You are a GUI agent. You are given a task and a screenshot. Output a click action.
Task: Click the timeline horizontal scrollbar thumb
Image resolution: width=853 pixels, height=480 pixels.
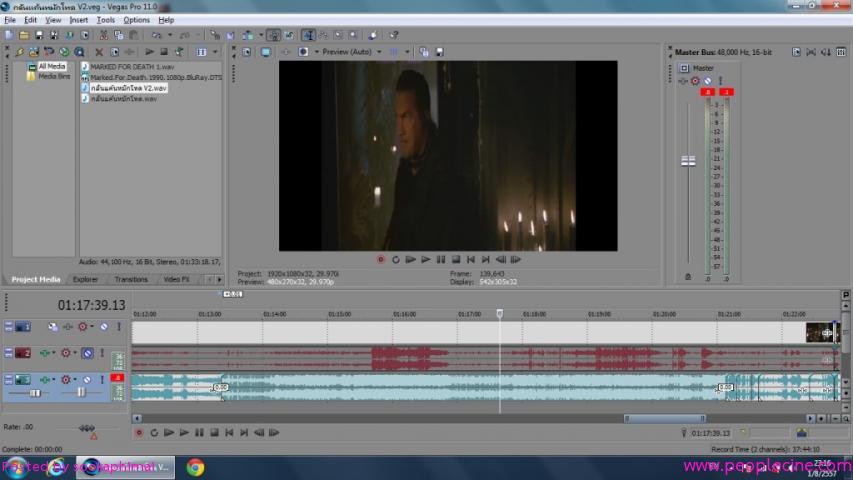665,419
